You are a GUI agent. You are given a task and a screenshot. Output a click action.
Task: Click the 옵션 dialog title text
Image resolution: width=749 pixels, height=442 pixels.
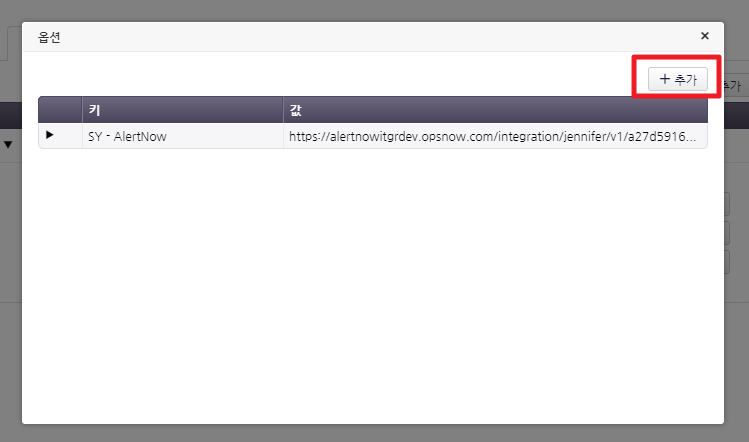tap(50, 37)
